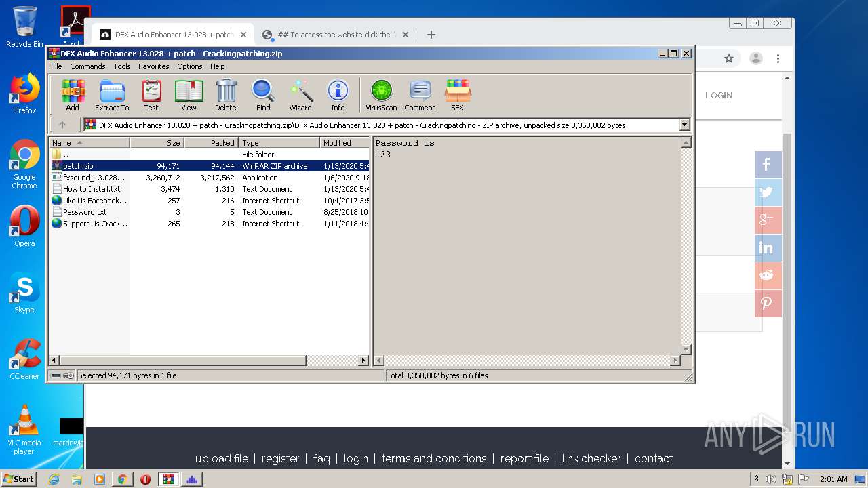Bookmark the page with the star icon
This screenshot has width=868, height=488.
(729, 59)
